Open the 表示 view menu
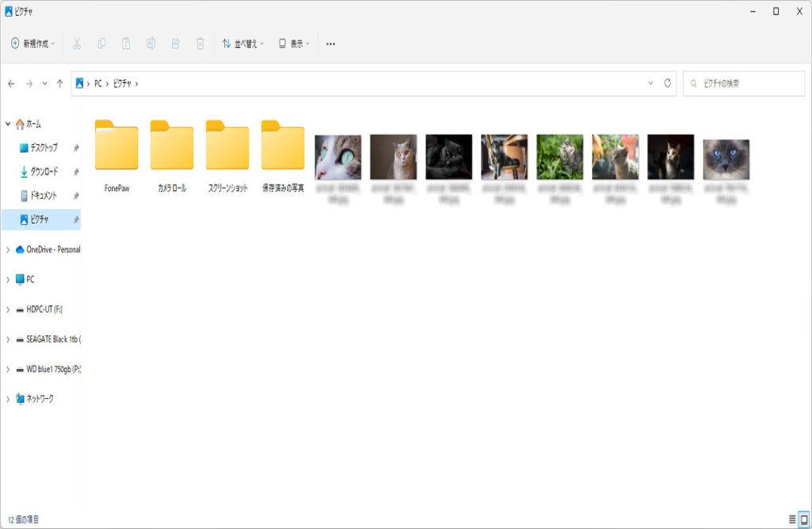This screenshot has height=529, width=812. 294,44
